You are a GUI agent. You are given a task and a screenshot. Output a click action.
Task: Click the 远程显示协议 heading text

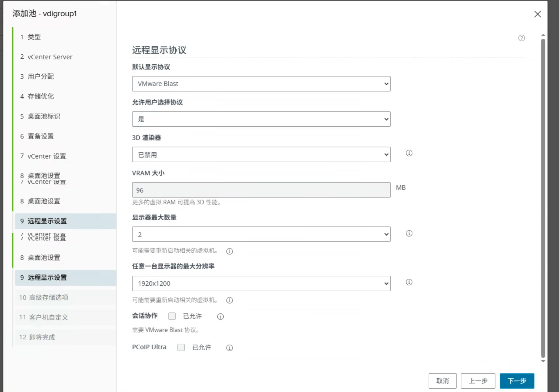[159, 50]
